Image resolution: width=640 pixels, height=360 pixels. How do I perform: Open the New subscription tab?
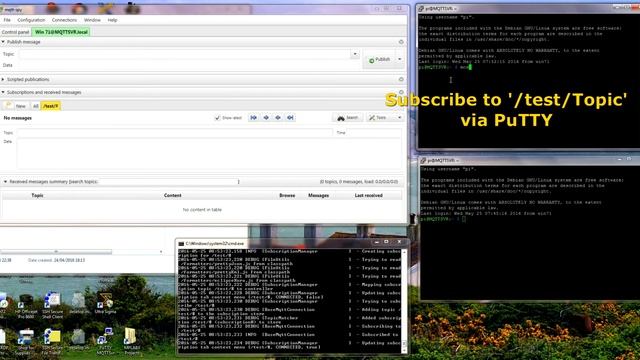coord(16,106)
